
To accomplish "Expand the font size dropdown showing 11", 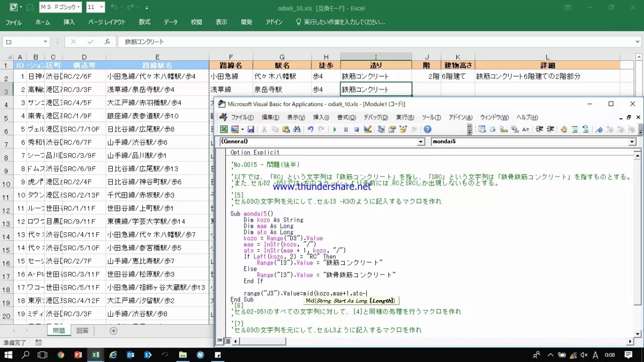I will (x=102, y=8).
